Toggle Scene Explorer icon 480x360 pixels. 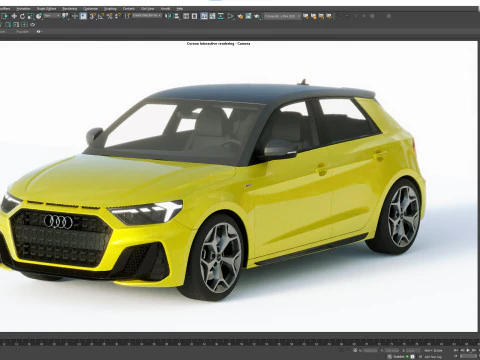click(x=186, y=16)
